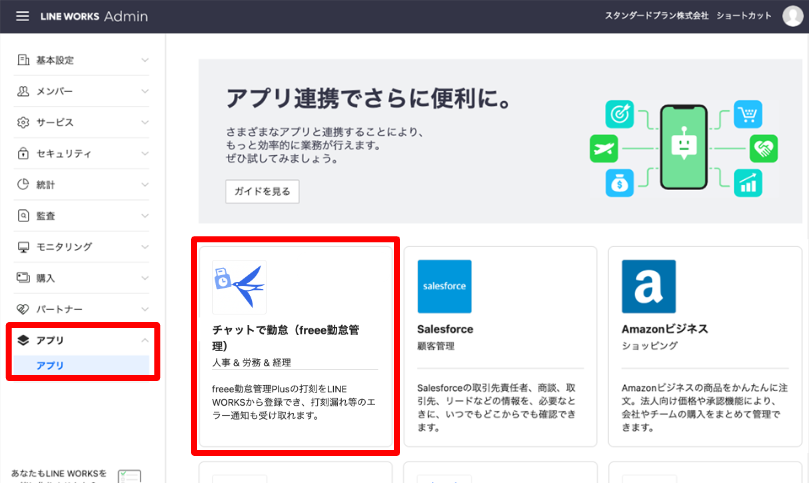Click the Amazon business logo
Viewport: 809px width, 483px height.
click(x=649, y=286)
